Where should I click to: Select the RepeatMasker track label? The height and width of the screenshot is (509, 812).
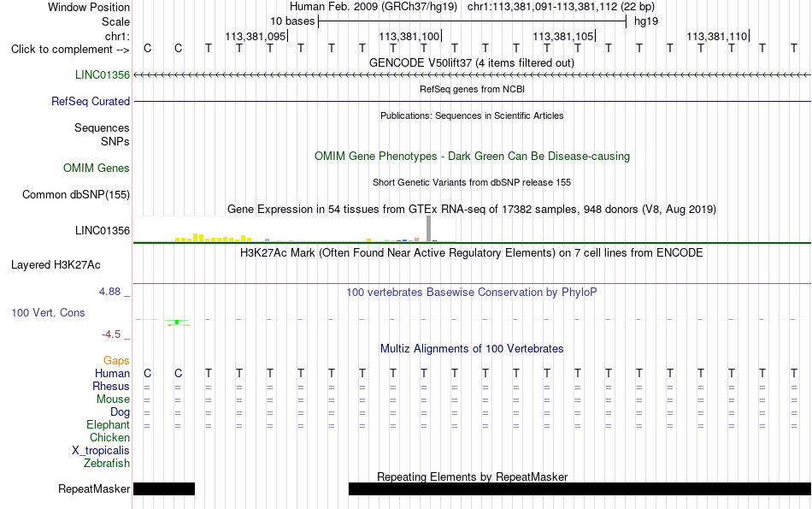pos(94,488)
